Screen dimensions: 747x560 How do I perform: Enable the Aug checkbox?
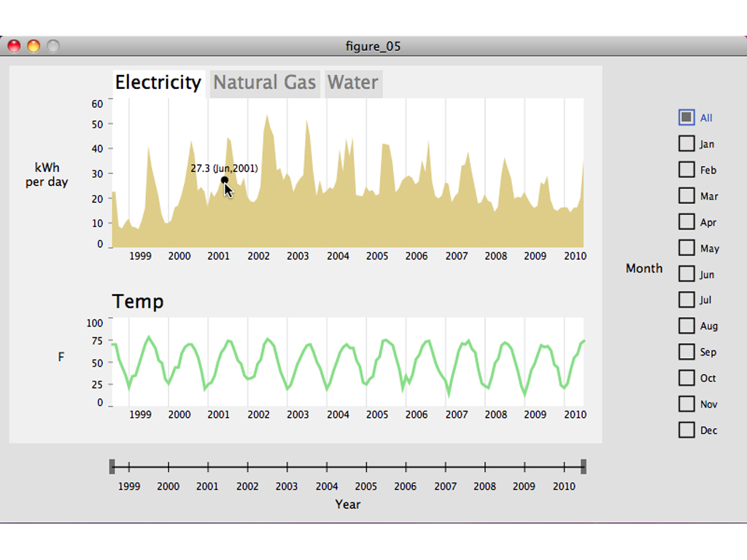[686, 326]
